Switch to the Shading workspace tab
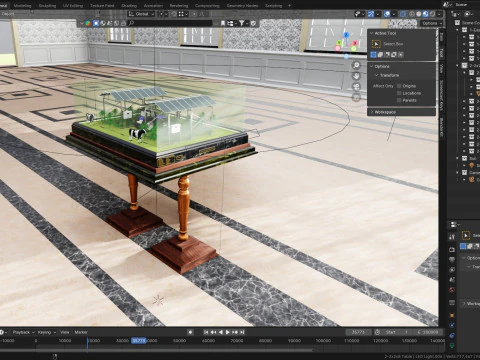 pos(129,5)
